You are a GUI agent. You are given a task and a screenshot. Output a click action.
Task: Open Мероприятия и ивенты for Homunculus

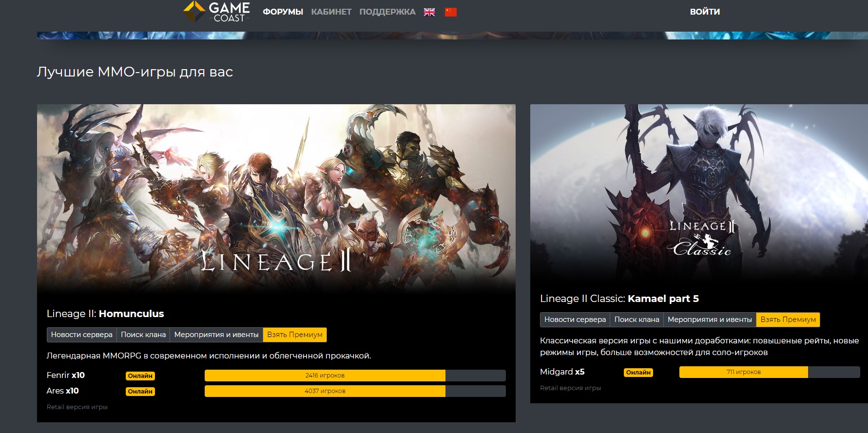216,335
